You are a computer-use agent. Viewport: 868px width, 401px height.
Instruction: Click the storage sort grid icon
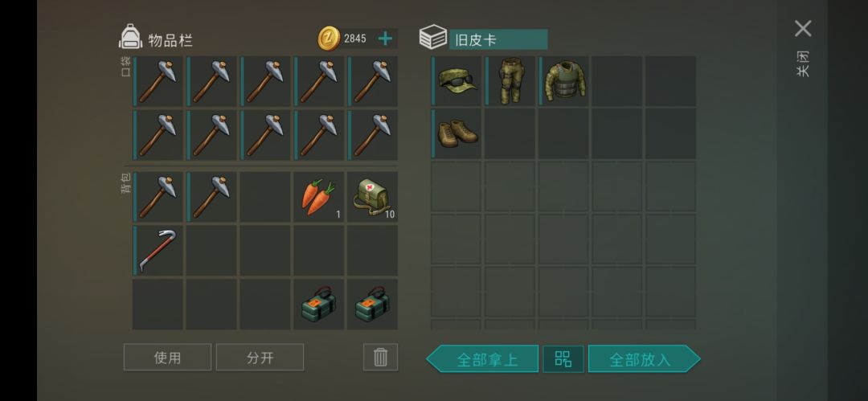563,359
